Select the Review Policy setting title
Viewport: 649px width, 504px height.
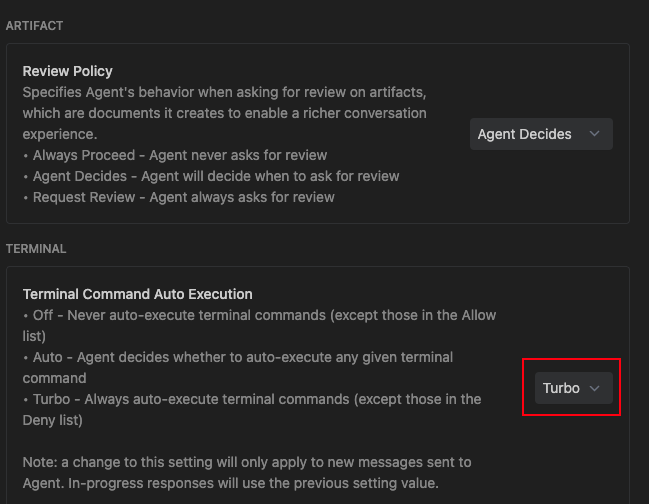point(67,71)
